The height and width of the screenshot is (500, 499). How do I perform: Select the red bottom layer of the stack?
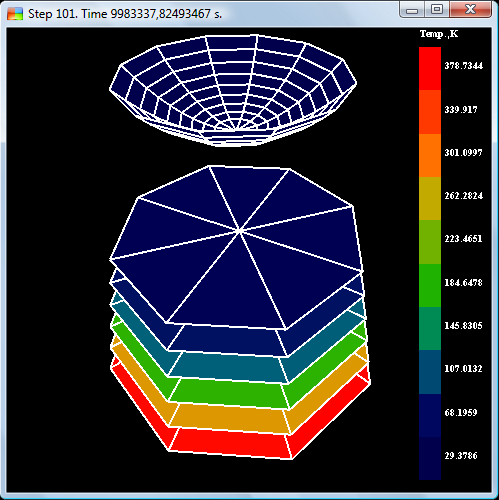click(230, 443)
